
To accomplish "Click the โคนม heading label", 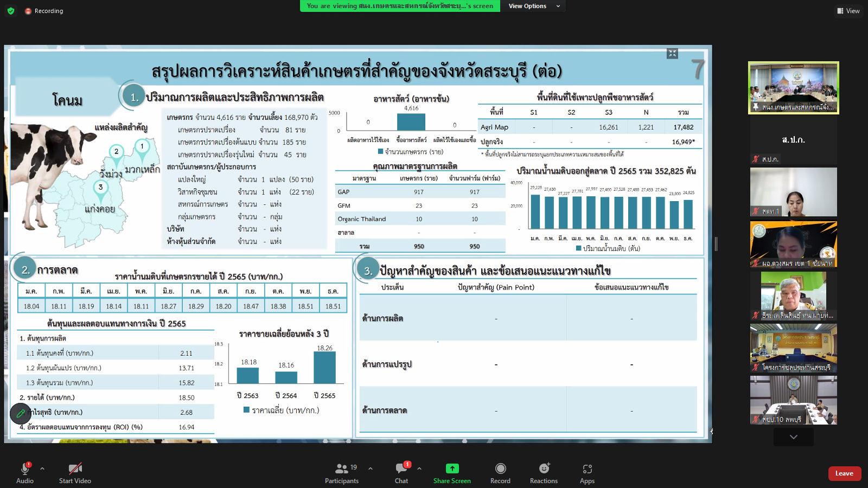I will coord(68,100).
